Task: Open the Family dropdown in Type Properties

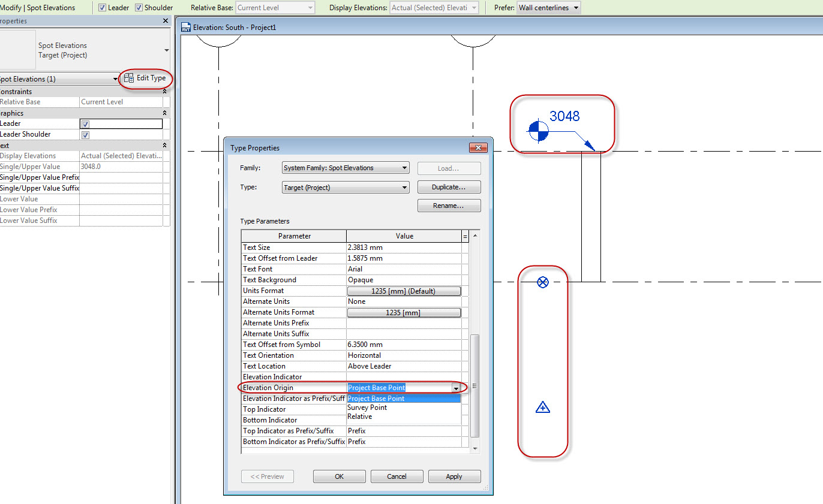Action: coord(345,168)
